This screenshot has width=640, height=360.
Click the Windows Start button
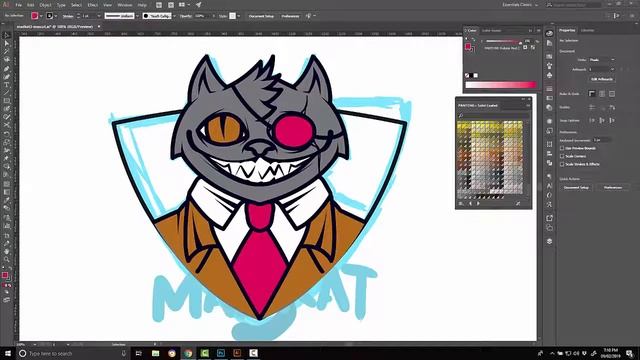click(x=7, y=353)
